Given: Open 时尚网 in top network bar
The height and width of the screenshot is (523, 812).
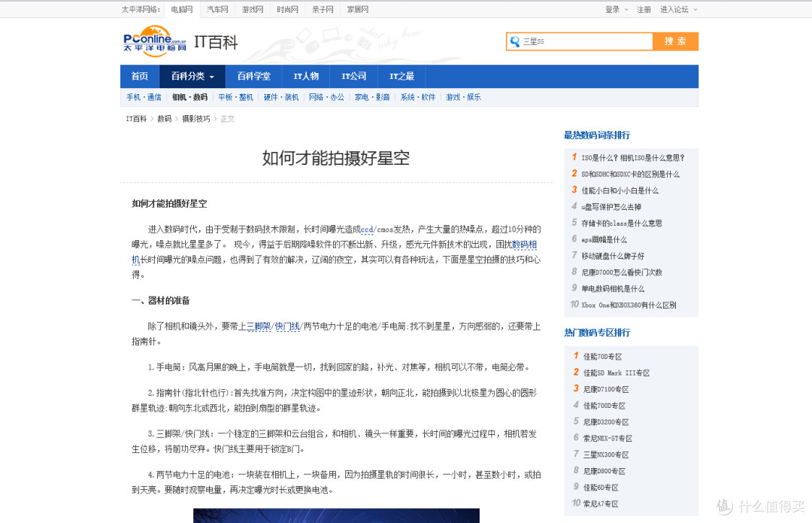Looking at the screenshot, I should coord(287,9).
